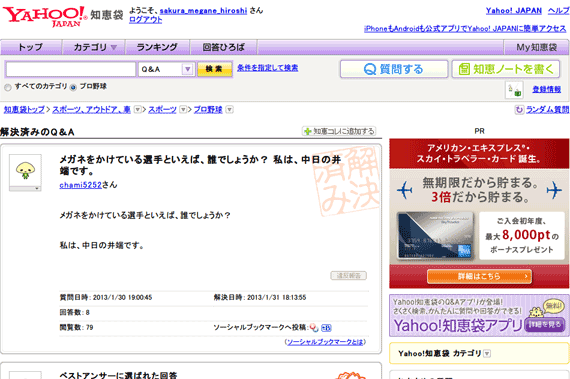This screenshot has width=570, height=379.
Task: Click chami5252's avatar image
Action: pos(25,170)
